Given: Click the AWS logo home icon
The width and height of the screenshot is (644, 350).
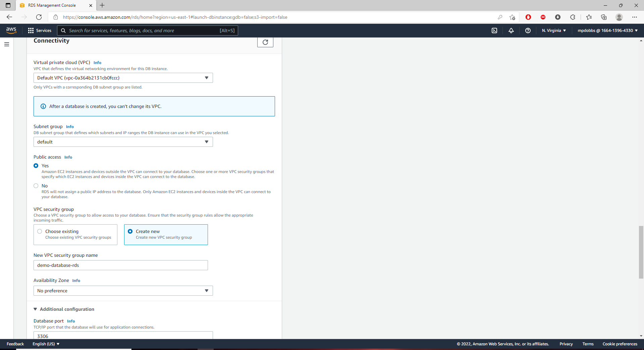Looking at the screenshot, I should pyautogui.click(x=11, y=31).
